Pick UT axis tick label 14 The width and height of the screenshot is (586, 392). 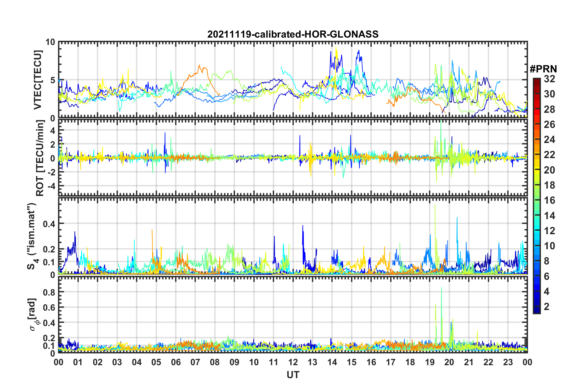tap(332, 362)
